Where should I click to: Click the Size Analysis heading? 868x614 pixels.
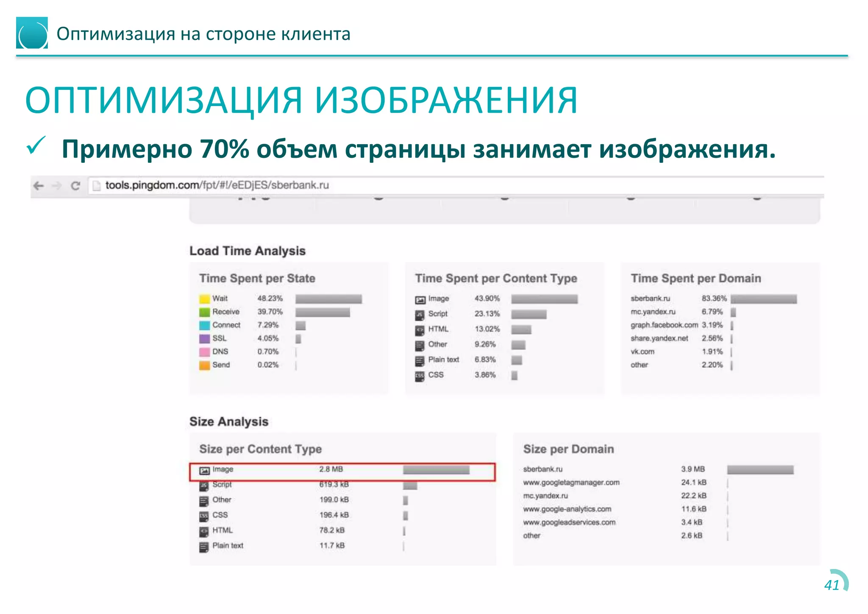point(229,421)
